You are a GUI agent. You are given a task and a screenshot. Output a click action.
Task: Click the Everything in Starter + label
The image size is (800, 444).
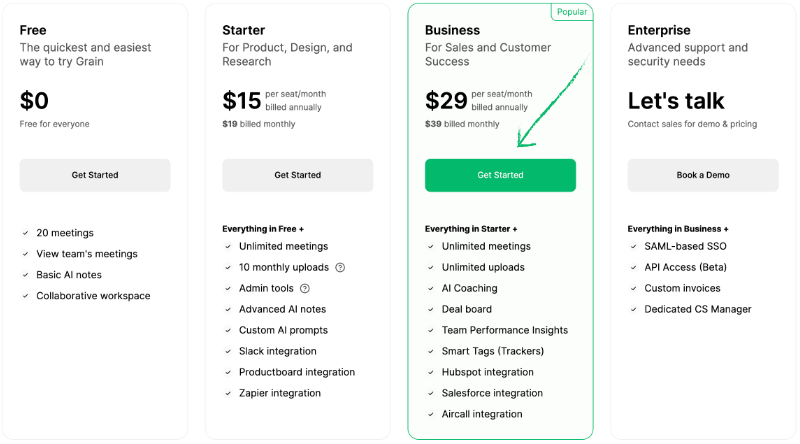pos(471,229)
